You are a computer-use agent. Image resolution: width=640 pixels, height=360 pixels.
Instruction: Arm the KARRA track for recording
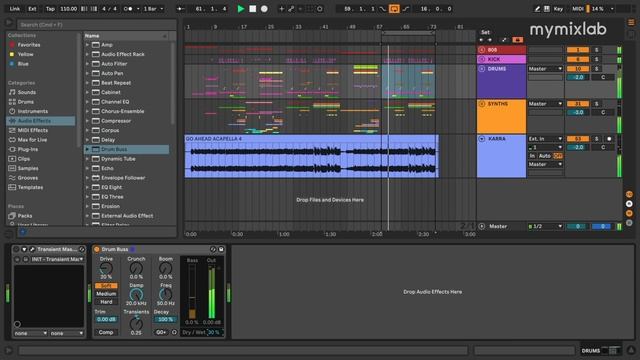pos(609,139)
